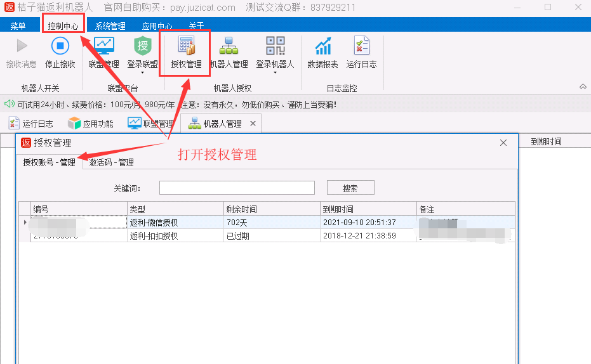Select the 返利-微信授权 row

pyautogui.click(x=154, y=223)
